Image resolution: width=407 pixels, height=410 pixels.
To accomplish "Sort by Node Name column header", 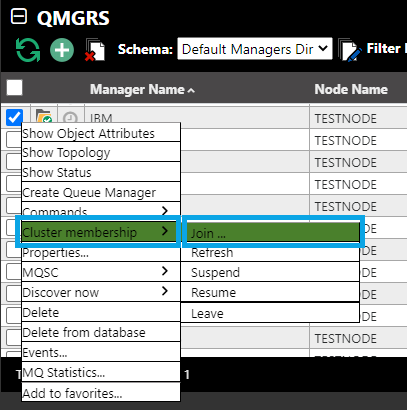I will 351,89.
